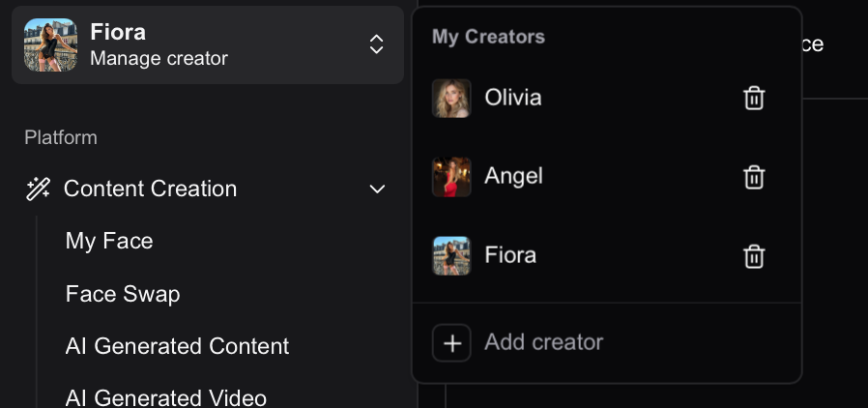Open the My Face page
The image size is (868, 408).
tap(109, 241)
